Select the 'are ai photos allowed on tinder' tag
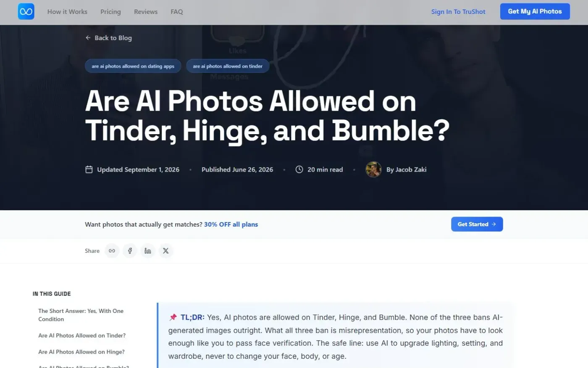The width and height of the screenshot is (588, 368). 228,66
